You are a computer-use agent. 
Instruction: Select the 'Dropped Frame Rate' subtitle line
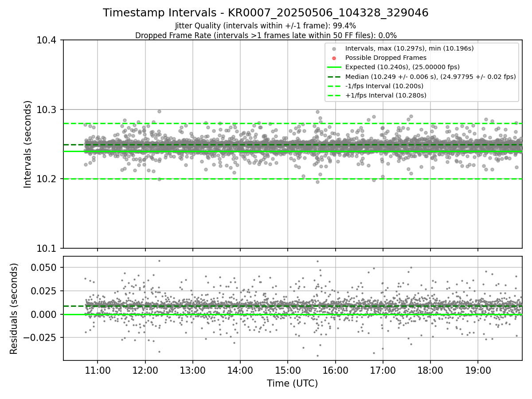click(x=266, y=35)
